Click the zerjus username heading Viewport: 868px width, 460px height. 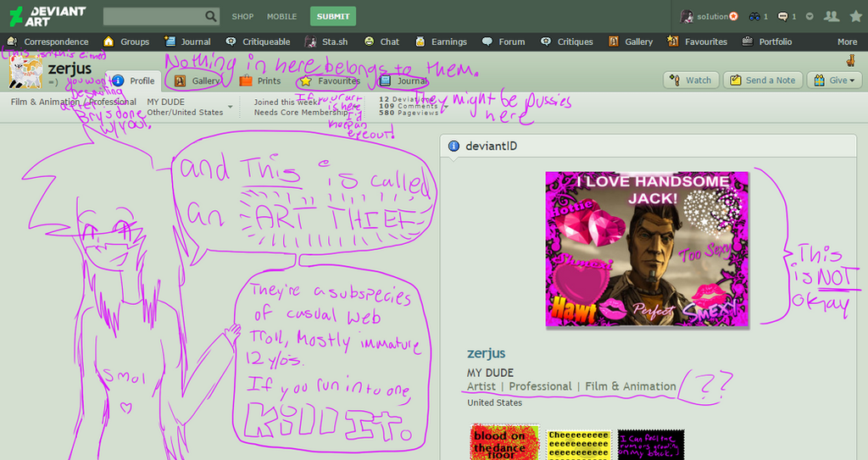coord(70,69)
